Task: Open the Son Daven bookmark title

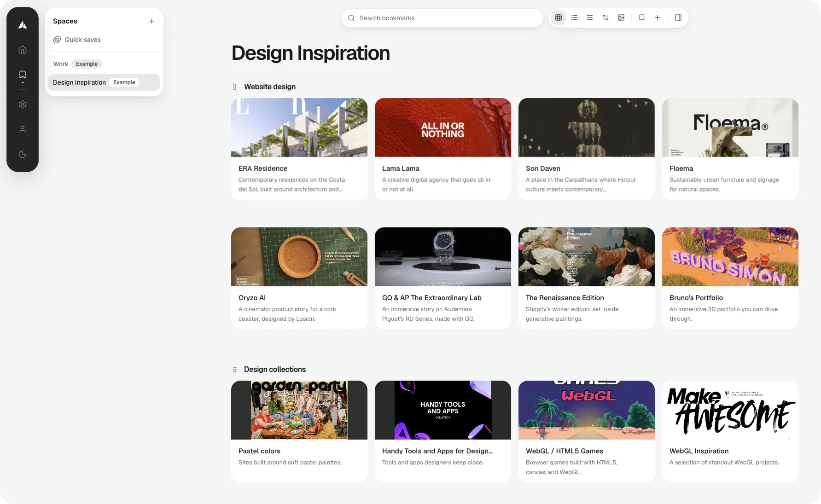Action: pos(543,168)
